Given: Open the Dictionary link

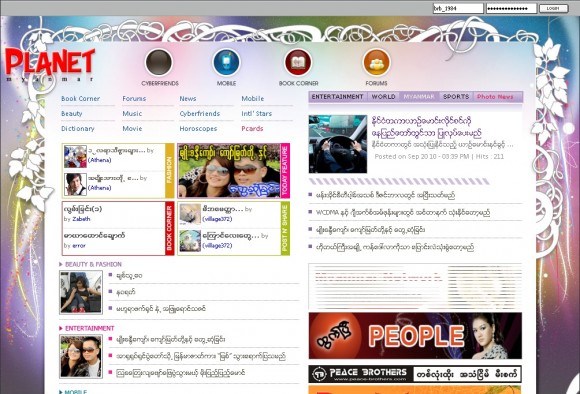Looking at the screenshot, I should (78, 129).
